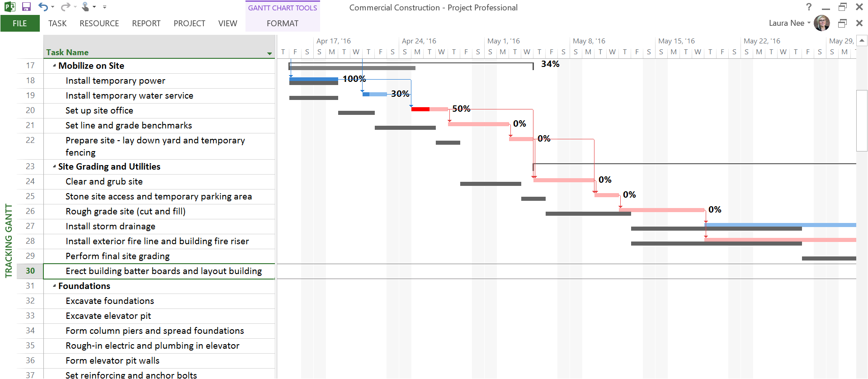The image size is (868, 379).
Task: Collapse the Foundations summary task
Action: coord(54,286)
